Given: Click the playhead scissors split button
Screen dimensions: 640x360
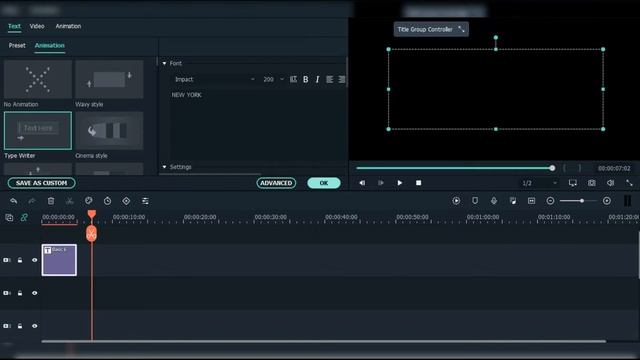Looking at the screenshot, I should [x=91, y=234].
